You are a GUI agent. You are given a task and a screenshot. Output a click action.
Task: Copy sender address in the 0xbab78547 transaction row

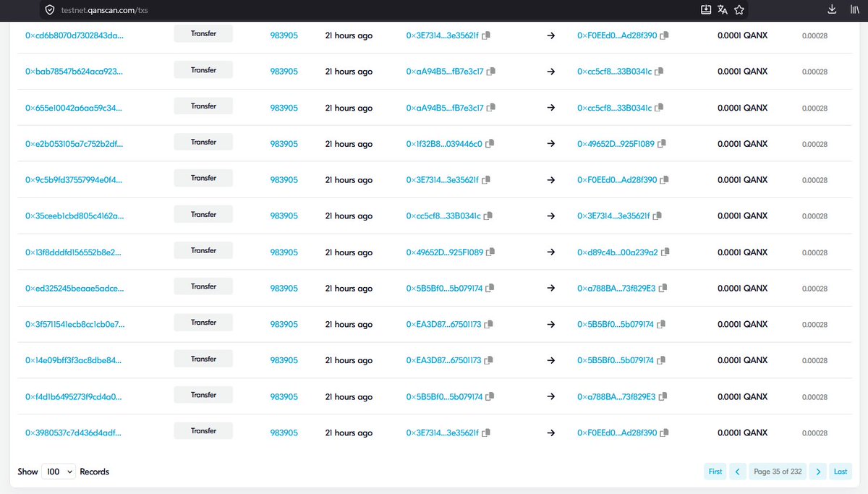pos(491,72)
